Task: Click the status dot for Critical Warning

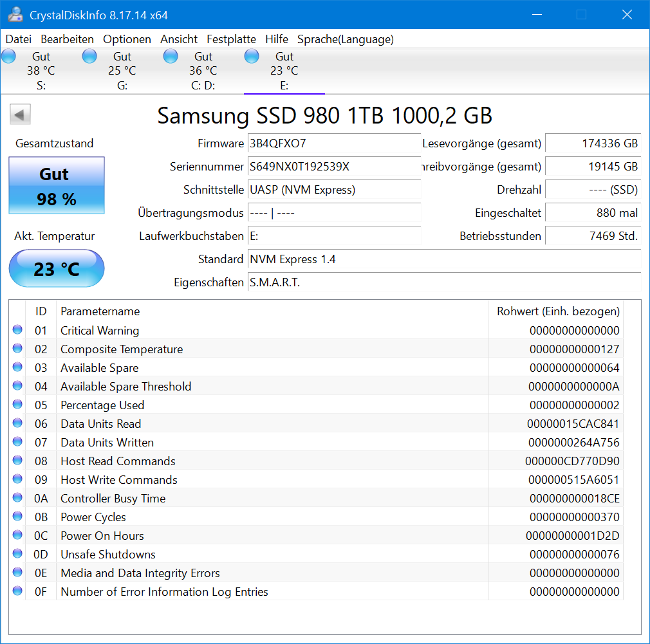Action: coord(17,329)
